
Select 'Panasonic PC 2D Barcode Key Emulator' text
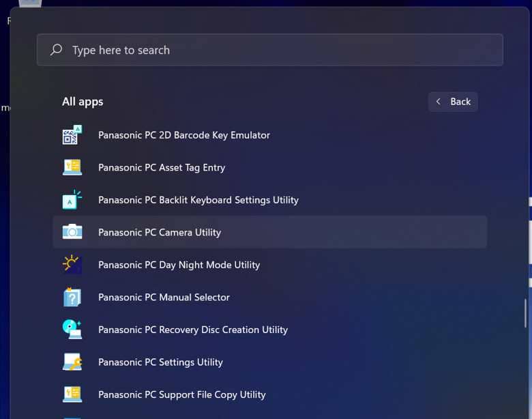tap(184, 135)
